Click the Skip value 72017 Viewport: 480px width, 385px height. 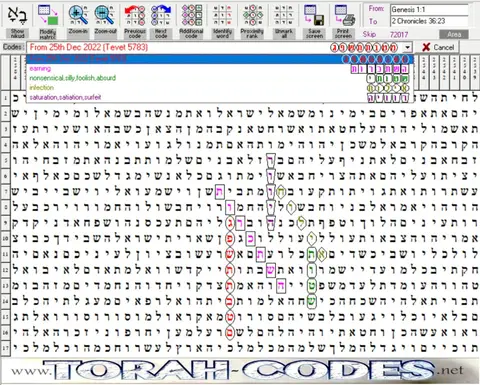pyautogui.click(x=399, y=34)
